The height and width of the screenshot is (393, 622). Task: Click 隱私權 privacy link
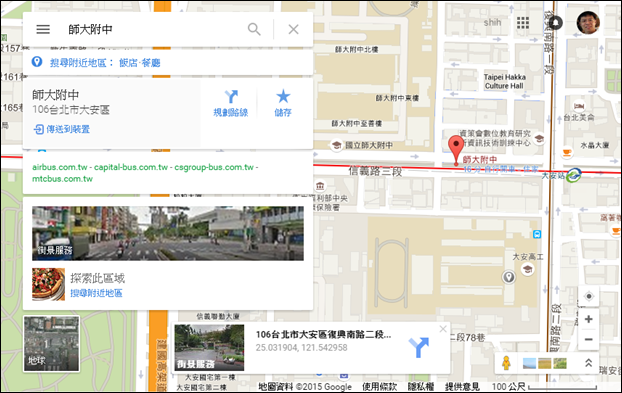[x=421, y=387]
